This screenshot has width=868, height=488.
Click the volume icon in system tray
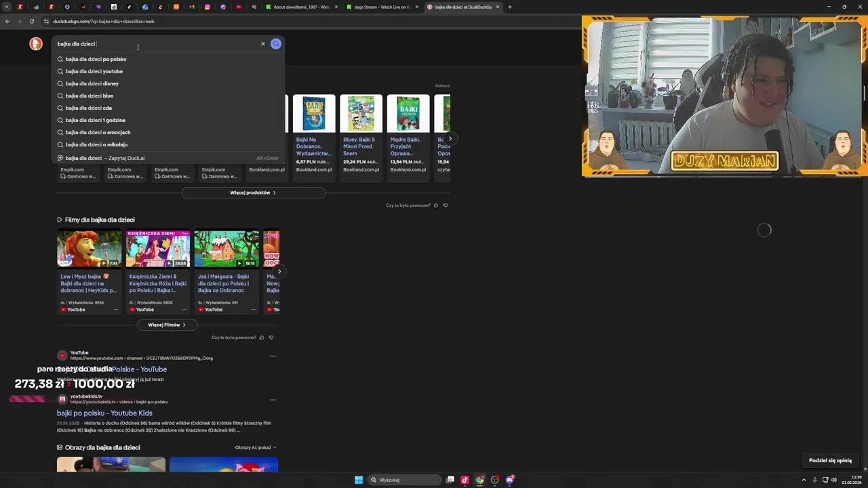click(x=833, y=480)
